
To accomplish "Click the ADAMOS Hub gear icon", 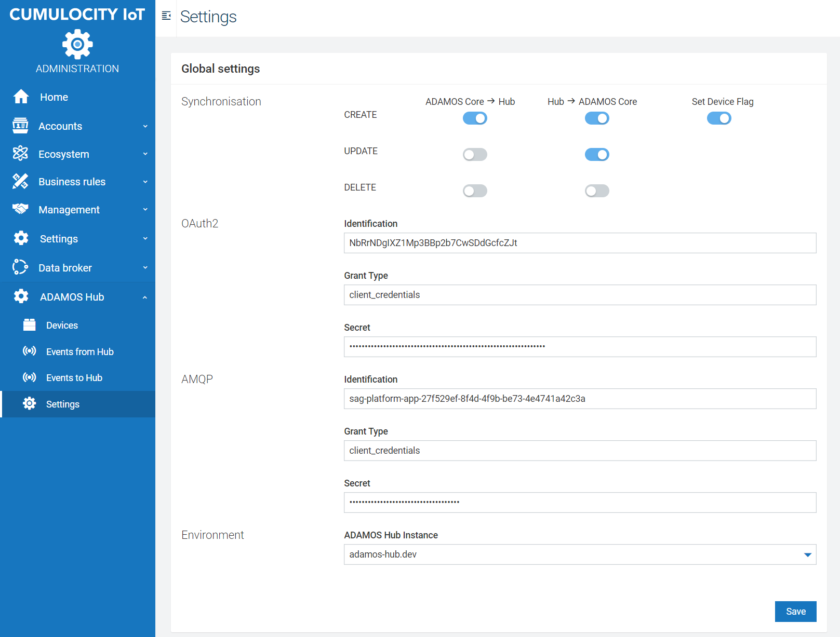I will click(x=21, y=296).
